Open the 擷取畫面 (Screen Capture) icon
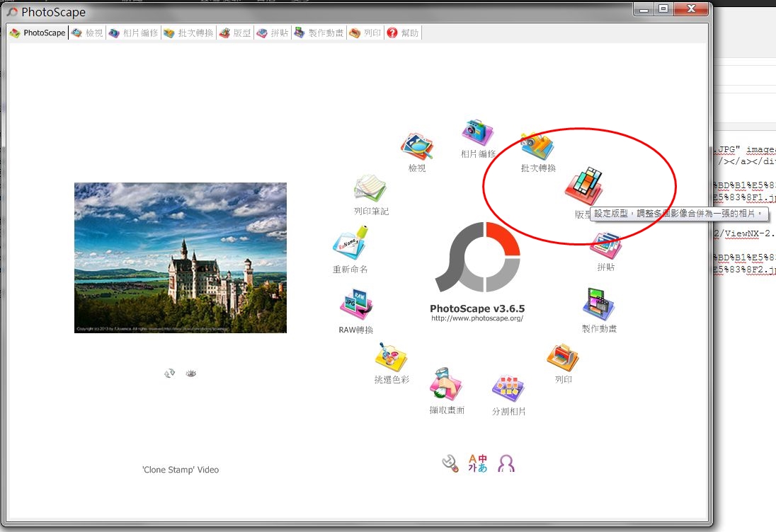 pos(446,383)
